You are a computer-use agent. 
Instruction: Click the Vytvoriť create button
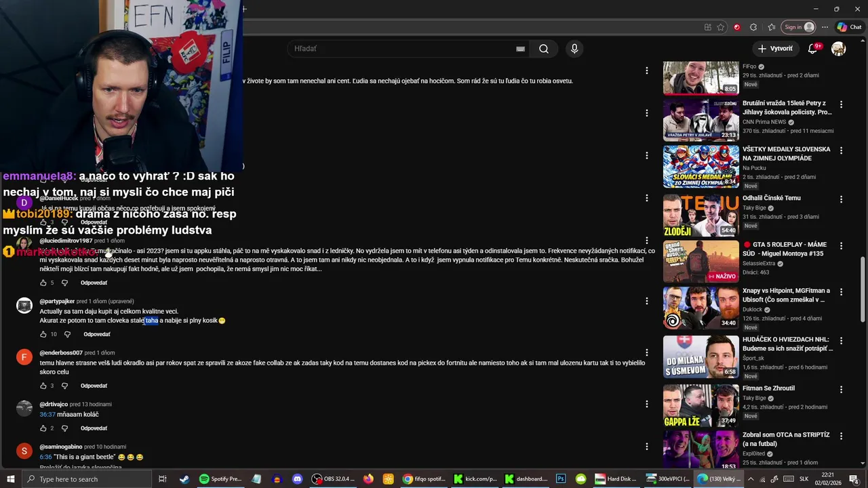tap(775, 49)
